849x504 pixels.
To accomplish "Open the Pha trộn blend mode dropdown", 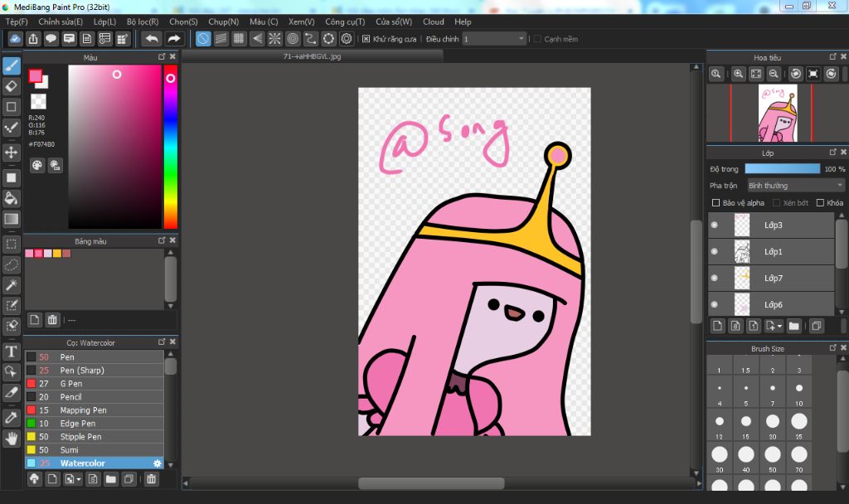I will click(796, 186).
